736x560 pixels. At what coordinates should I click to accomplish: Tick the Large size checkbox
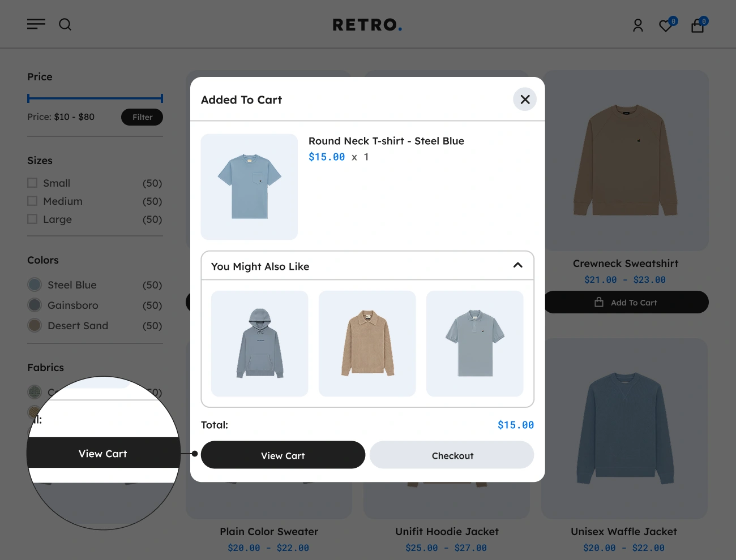pyautogui.click(x=32, y=219)
